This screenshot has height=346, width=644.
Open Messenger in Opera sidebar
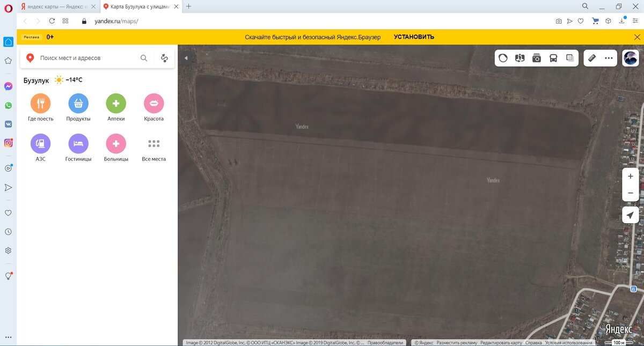[x=8, y=86]
